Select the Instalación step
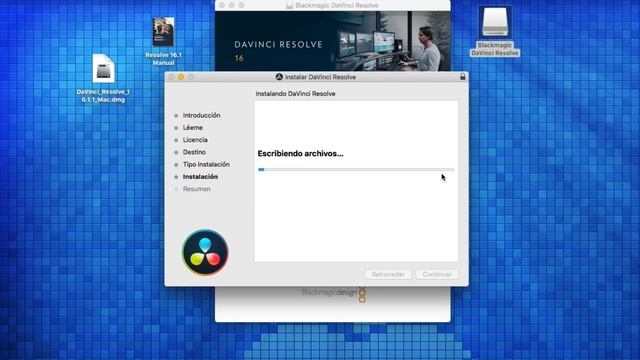 pos(200,177)
